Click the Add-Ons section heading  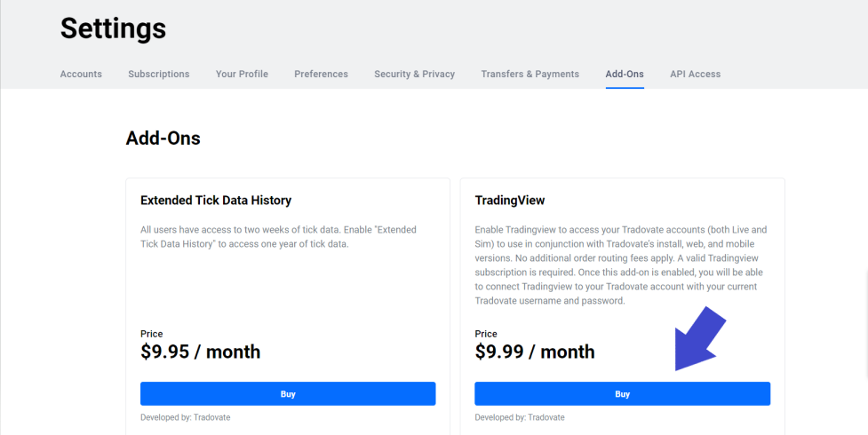click(x=163, y=138)
